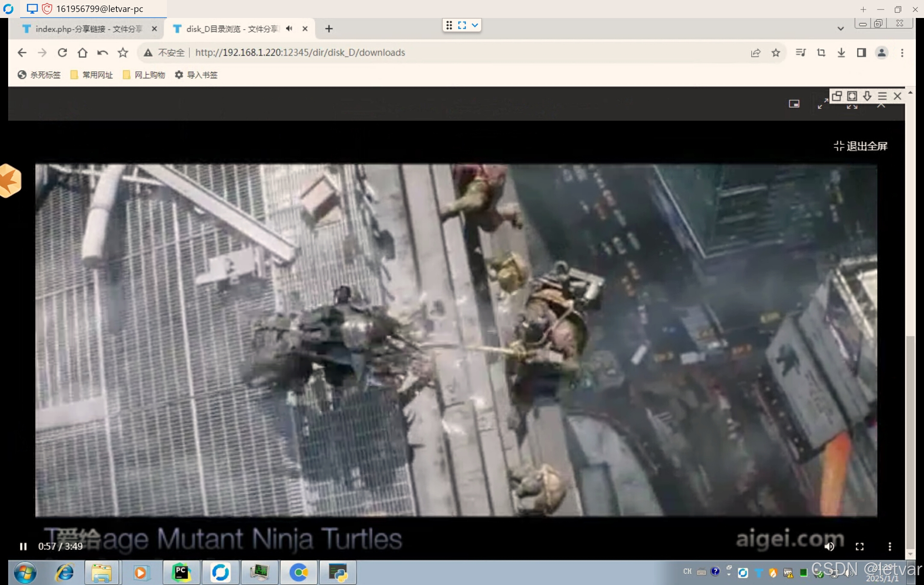Open the hamburger menu in the overlay toolbar
Screen dimensions: 924x585
[x=882, y=96]
